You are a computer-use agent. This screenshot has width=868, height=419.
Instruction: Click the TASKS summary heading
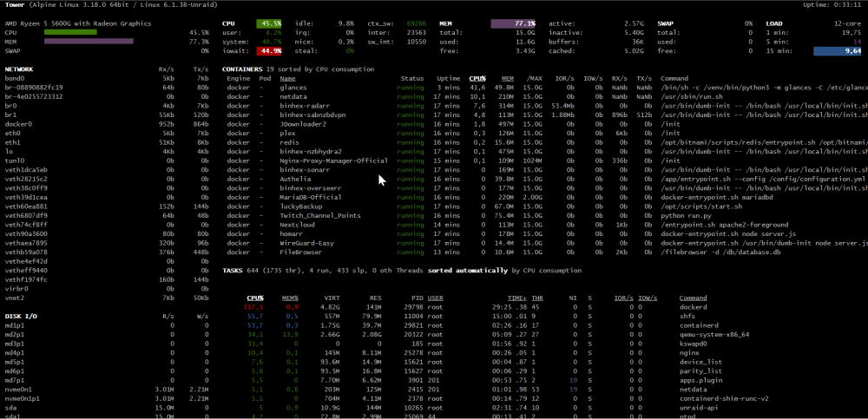point(233,271)
